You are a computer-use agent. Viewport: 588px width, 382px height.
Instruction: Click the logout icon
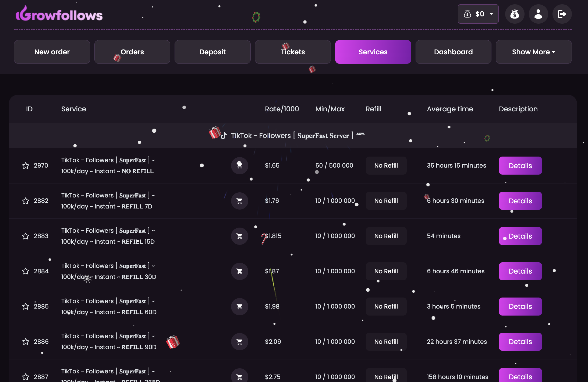562,14
